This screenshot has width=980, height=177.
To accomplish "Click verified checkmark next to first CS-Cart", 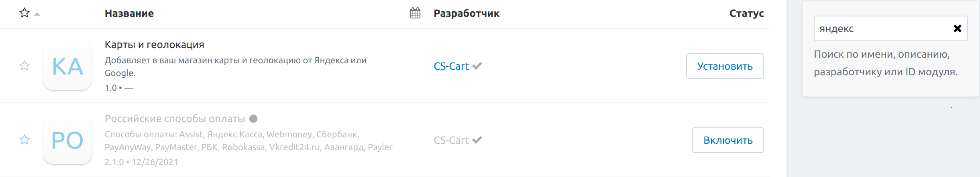I will click(x=477, y=66).
